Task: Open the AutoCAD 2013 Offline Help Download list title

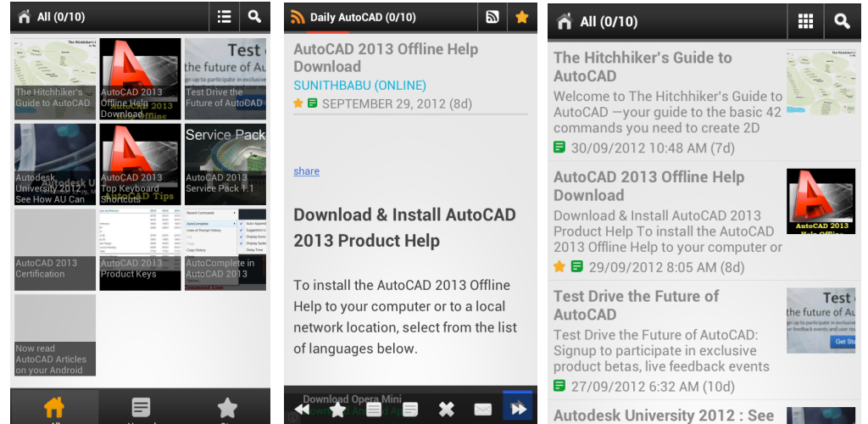Action: click(x=648, y=186)
